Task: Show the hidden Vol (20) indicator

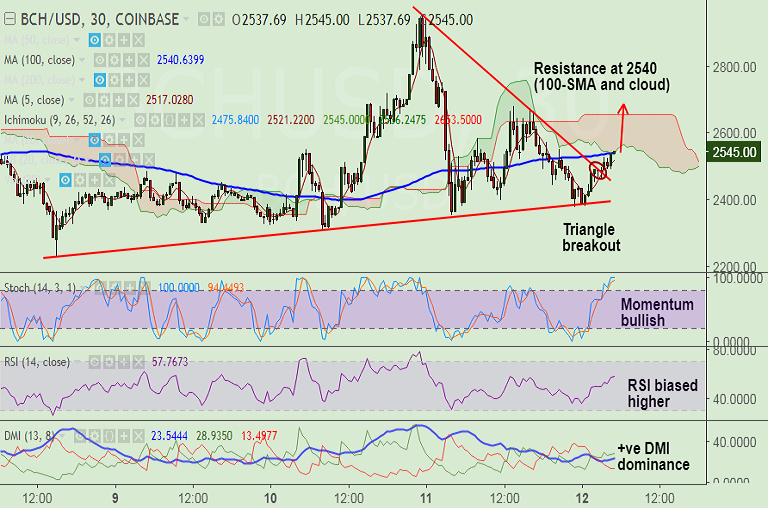Action: tap(65, 180)
